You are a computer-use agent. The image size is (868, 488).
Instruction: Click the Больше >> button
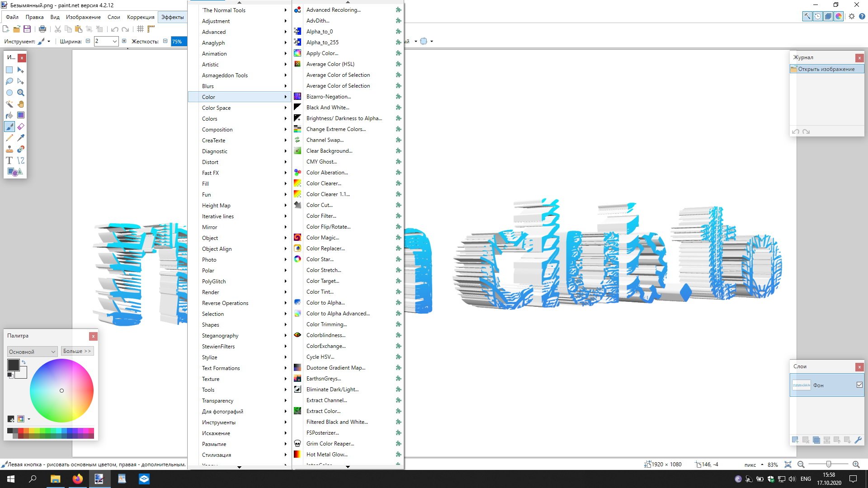pyautogui.click(x=77, y=351)
